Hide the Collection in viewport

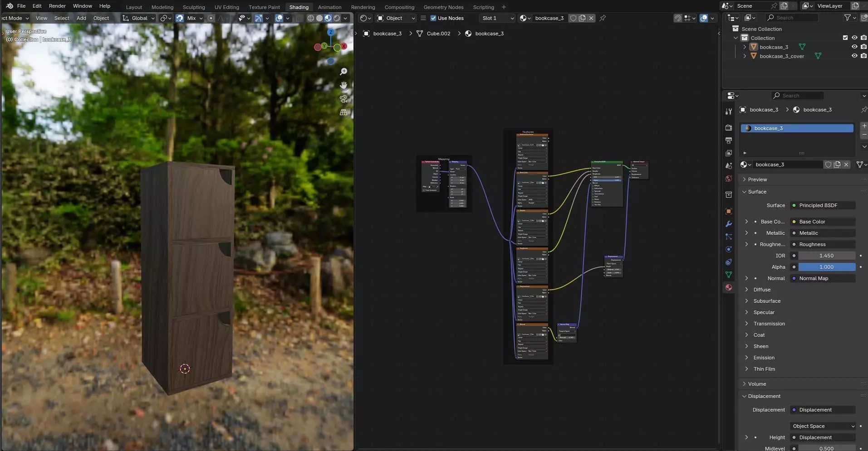click(x=854, y=38)
